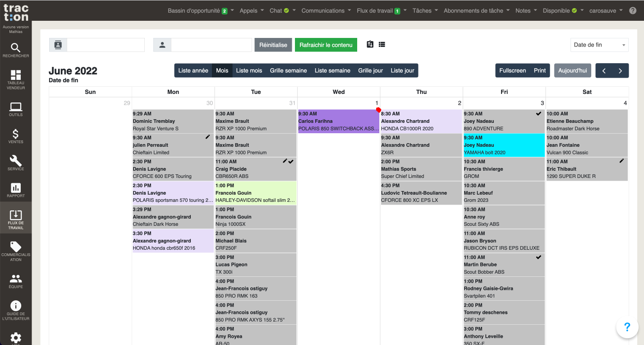This screenshot has height=345, width=644.
Task: Click the help question mark in top bar
Action: [633, 10]
